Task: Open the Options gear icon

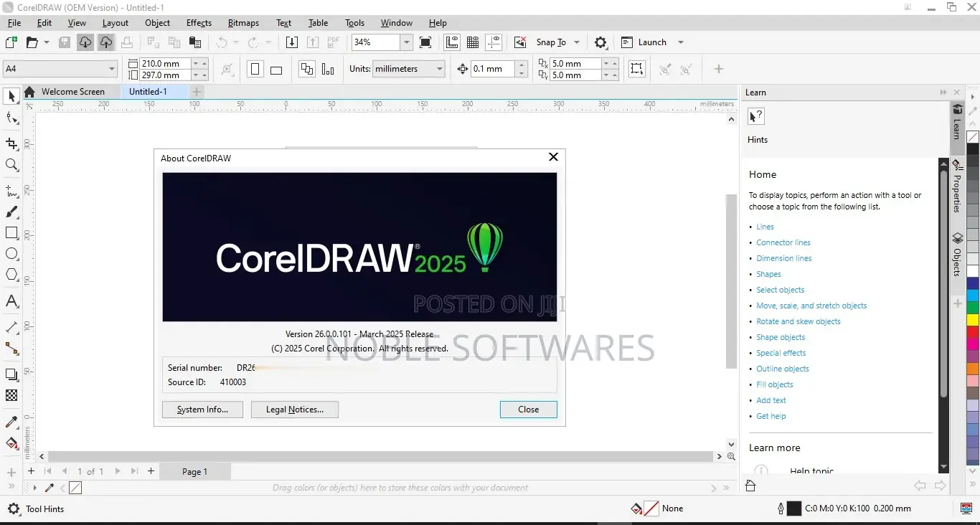Action: point(601,42)
